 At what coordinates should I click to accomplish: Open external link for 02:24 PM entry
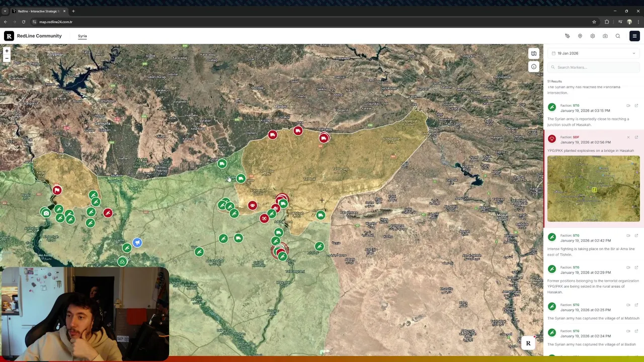[x=636, y=331]
